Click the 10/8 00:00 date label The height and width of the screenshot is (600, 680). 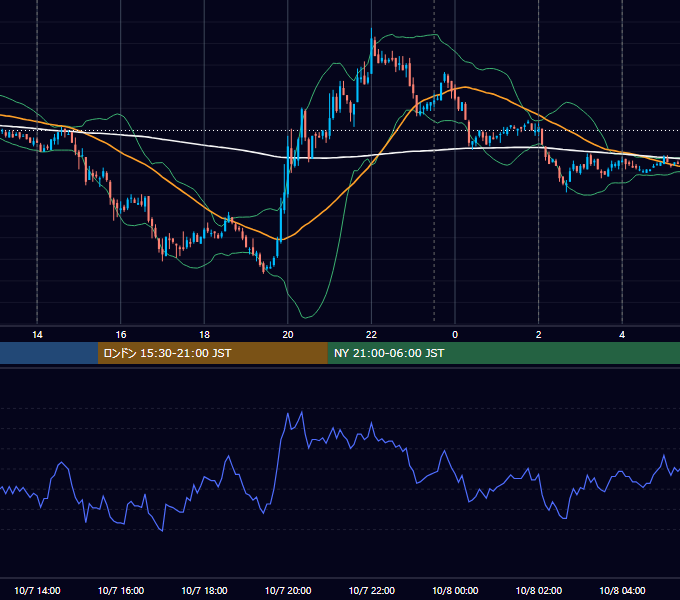pos(455,590)
